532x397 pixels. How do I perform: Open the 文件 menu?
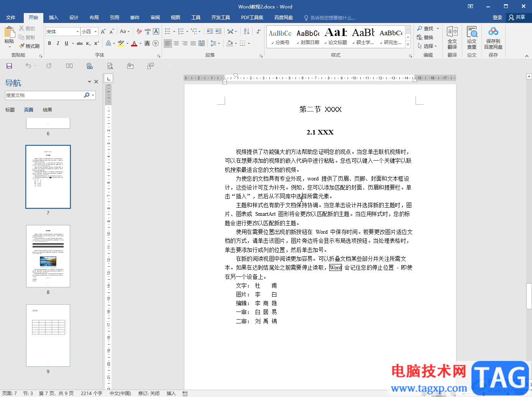[11, 18]
